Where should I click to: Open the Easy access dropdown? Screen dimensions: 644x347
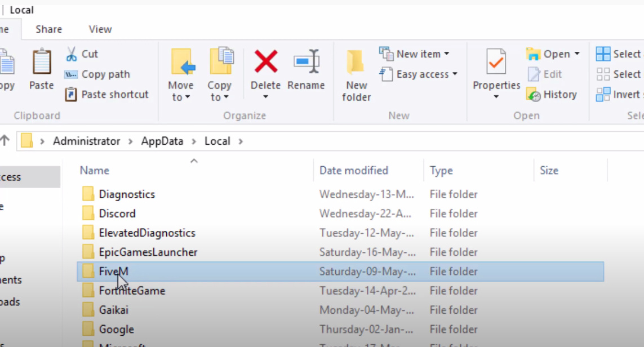click(418, 74)
